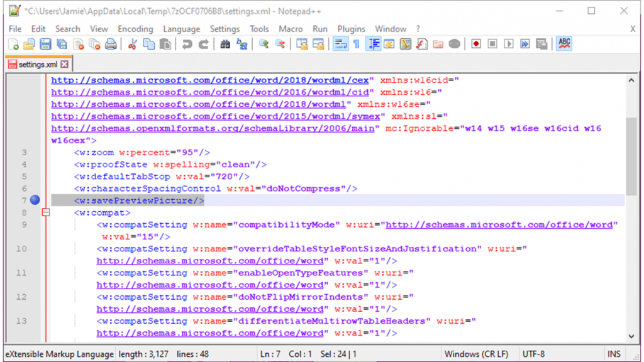Open the Plugins menu
This screenshot has height=362, width=644.
pos(351,29)
